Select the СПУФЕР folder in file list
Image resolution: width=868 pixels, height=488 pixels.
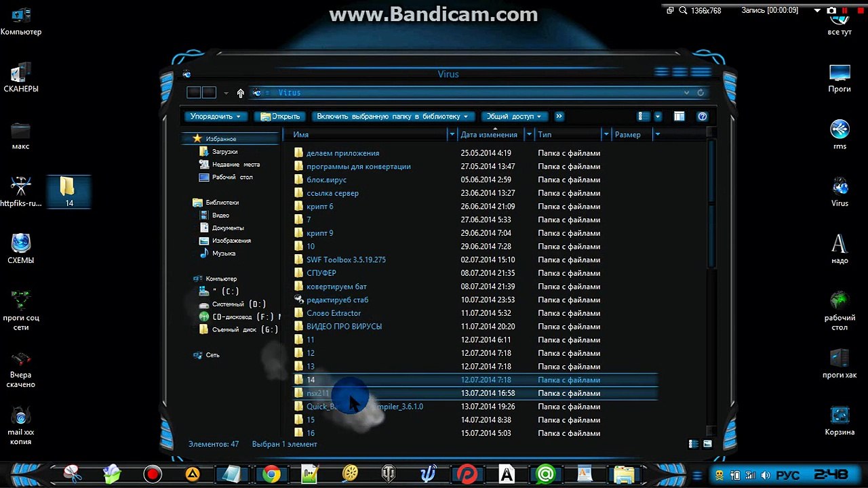click(321, 273)
